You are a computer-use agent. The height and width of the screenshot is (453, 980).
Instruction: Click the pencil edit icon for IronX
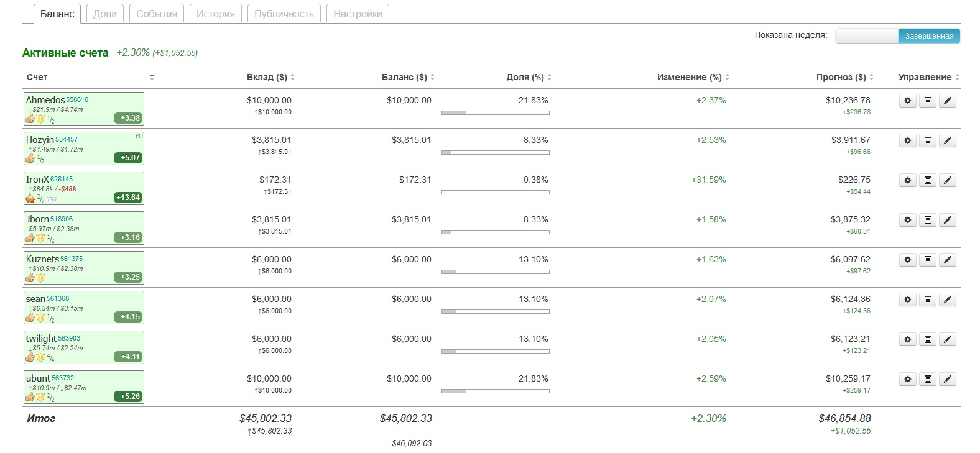pos(948,180)
